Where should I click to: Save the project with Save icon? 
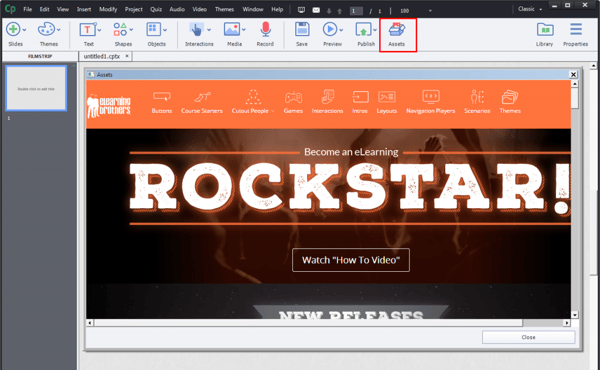click(302, 30)
